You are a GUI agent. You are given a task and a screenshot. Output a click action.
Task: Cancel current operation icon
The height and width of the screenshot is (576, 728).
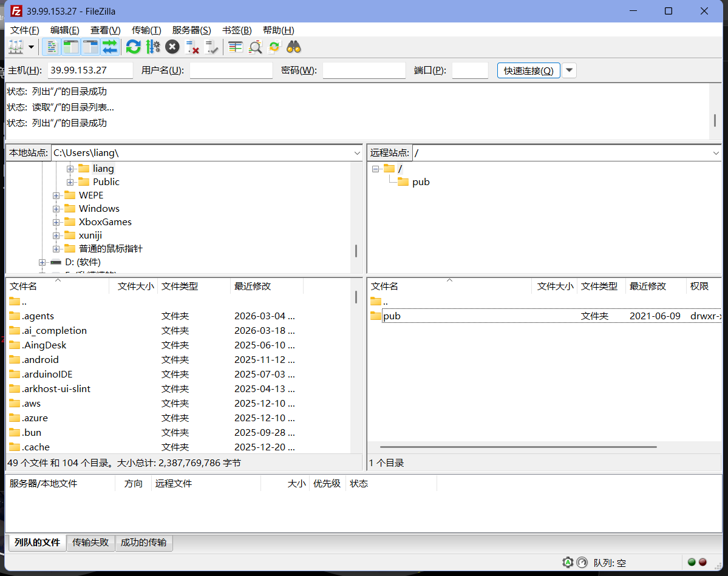172,47
